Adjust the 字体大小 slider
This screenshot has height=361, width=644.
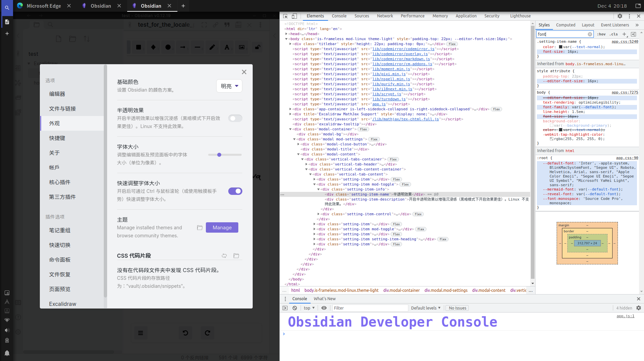click(219, 155)
